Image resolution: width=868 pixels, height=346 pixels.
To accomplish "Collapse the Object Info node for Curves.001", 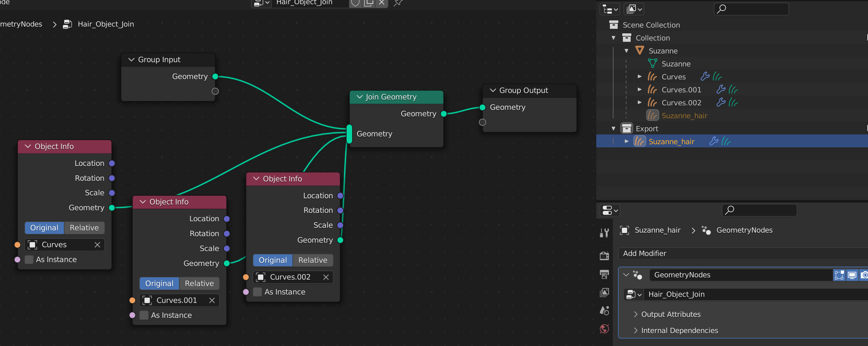I will click(143, 202).
